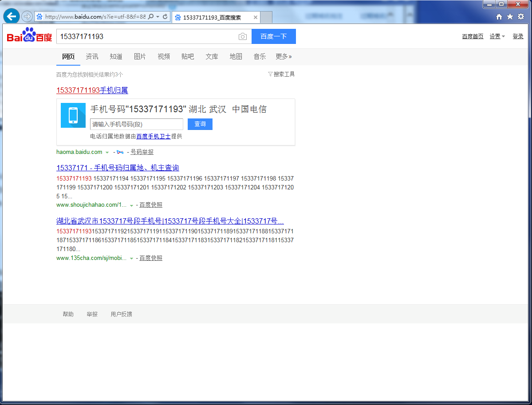
Task: Switch to the 资讯 tab
Action: point(92,57)
